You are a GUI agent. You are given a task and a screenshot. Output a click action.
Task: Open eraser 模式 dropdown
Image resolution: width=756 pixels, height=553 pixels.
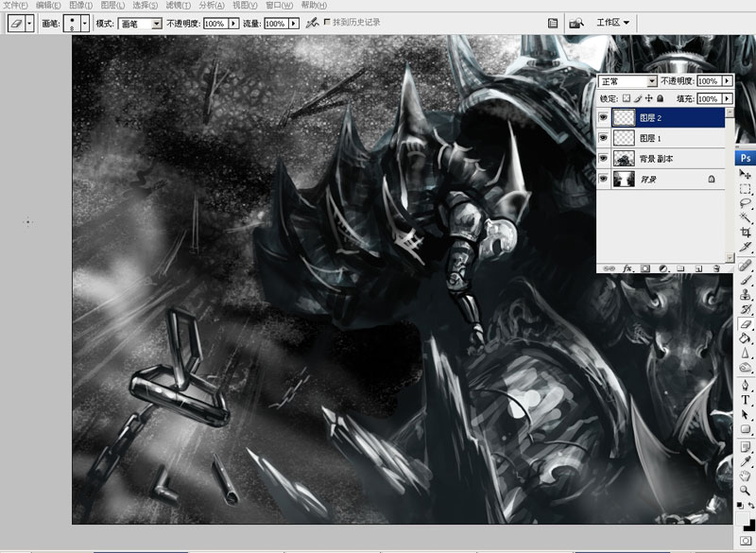coord(140,24)
